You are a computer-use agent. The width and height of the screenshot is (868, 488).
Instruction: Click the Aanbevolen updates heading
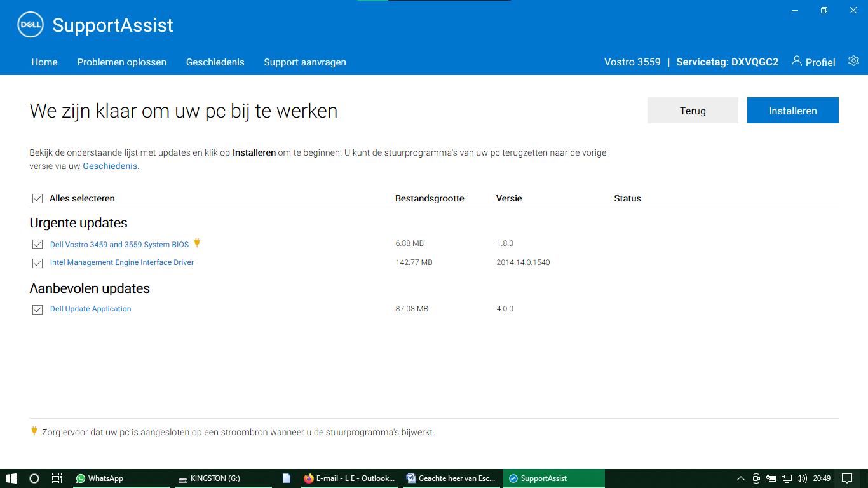coord(90,288)
